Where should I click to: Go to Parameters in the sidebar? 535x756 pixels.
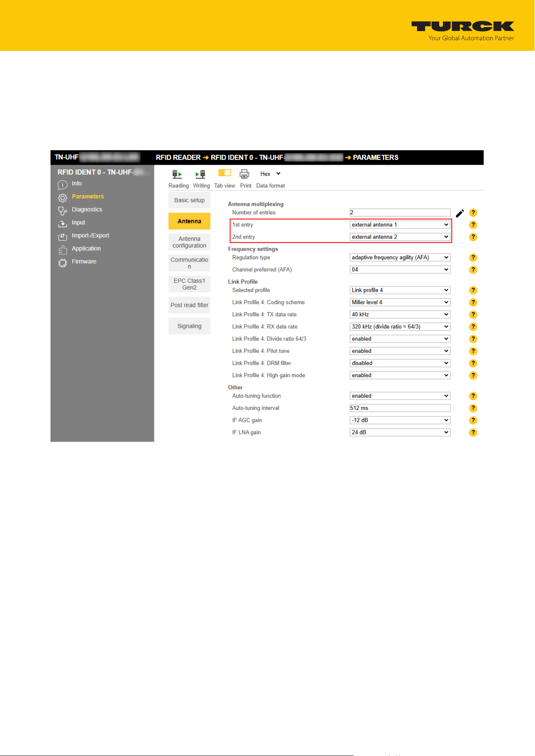pyautogui.click(x=88, y=197)
